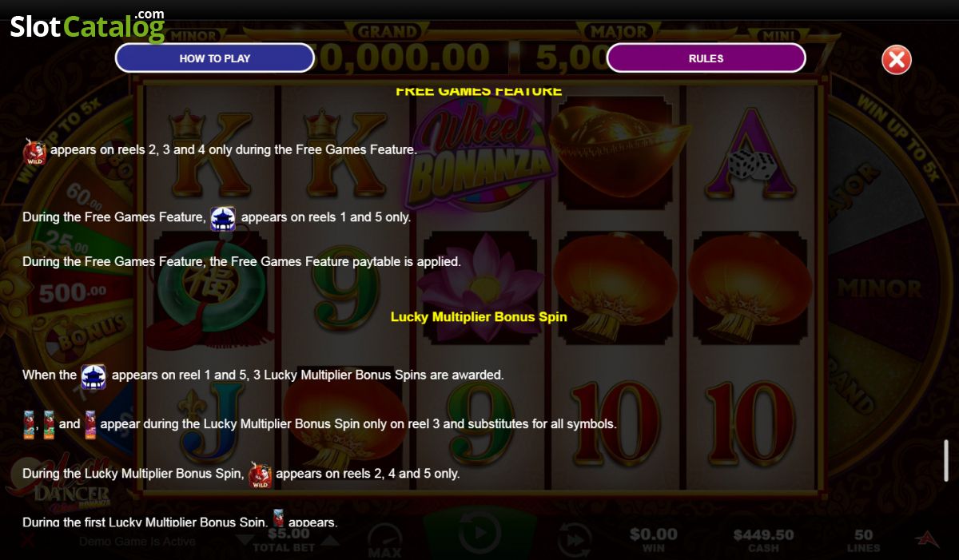
Task: Open the 50 LINES setting
Action: coord(863,541)
